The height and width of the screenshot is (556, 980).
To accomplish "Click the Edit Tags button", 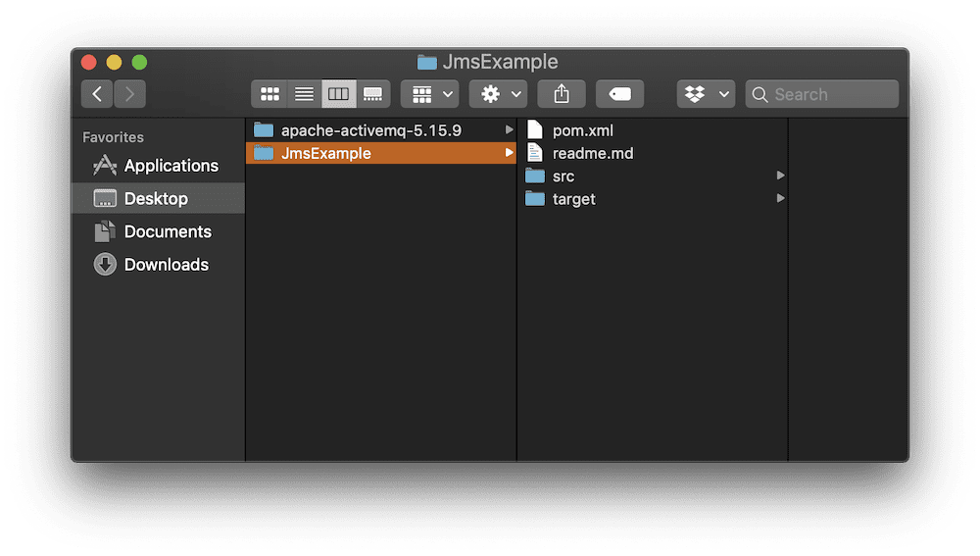I will (x=619, y=94).
